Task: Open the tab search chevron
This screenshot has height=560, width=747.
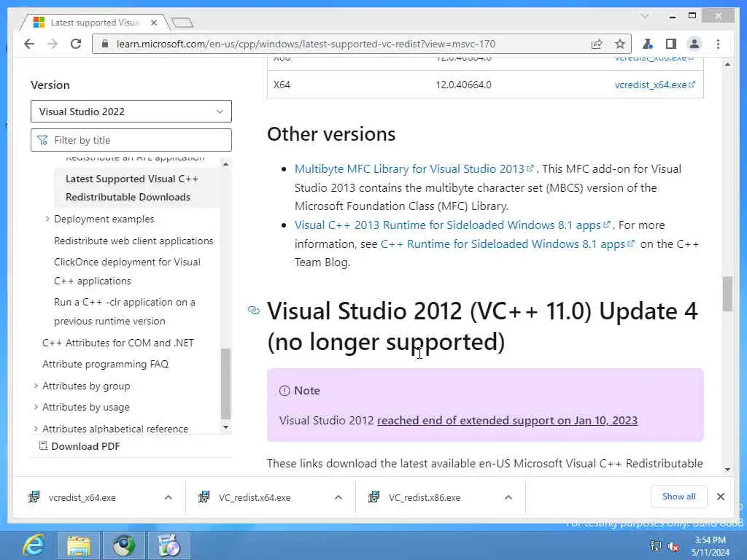Action: (645, 16)
